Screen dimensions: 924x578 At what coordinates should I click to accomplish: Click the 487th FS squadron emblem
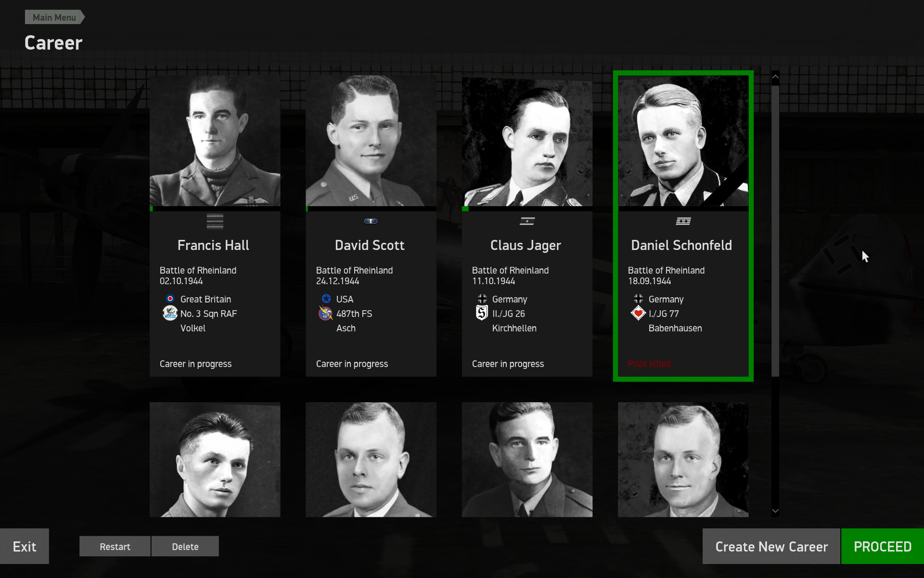(x=326, y=314)
